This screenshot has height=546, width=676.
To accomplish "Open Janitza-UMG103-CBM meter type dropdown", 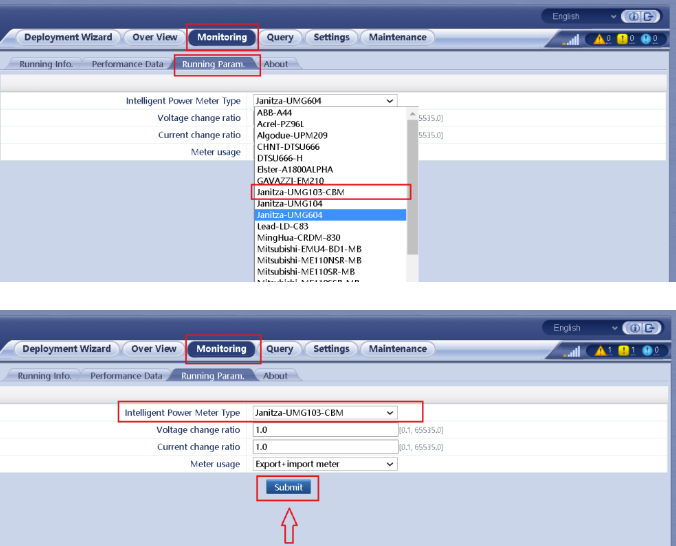I will [x=325, y=413].
